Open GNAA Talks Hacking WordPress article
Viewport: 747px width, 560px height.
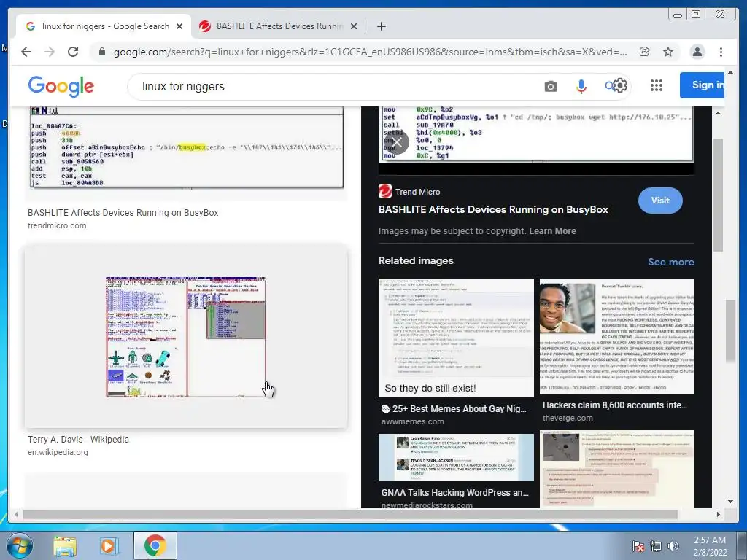click(454, 493)
